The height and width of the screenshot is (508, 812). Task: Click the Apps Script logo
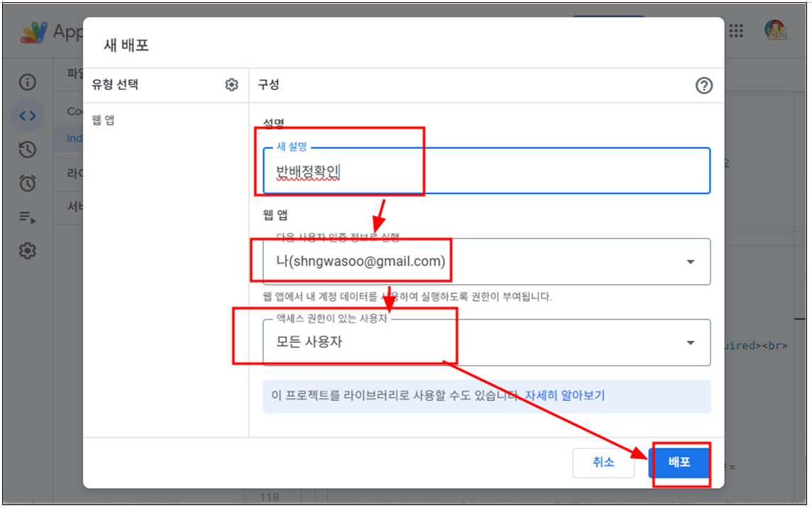coord(33,33)
